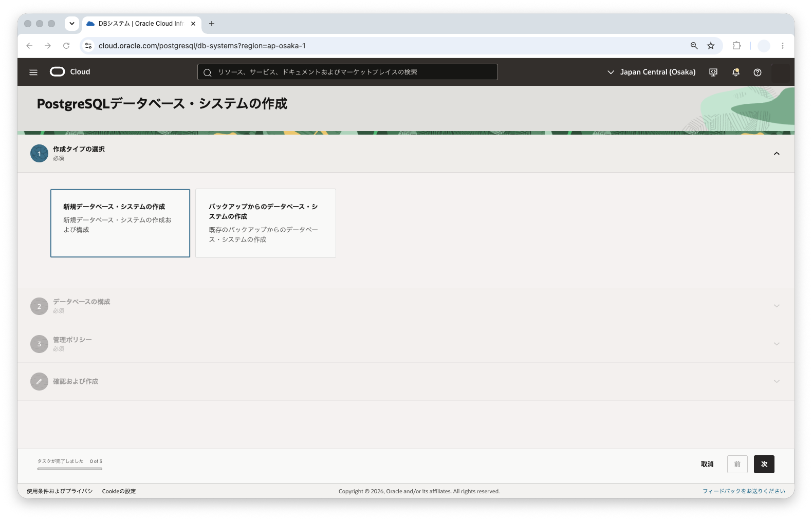Click the PostgreSQLデータベース・システムの作成 heading

[162, 104]
